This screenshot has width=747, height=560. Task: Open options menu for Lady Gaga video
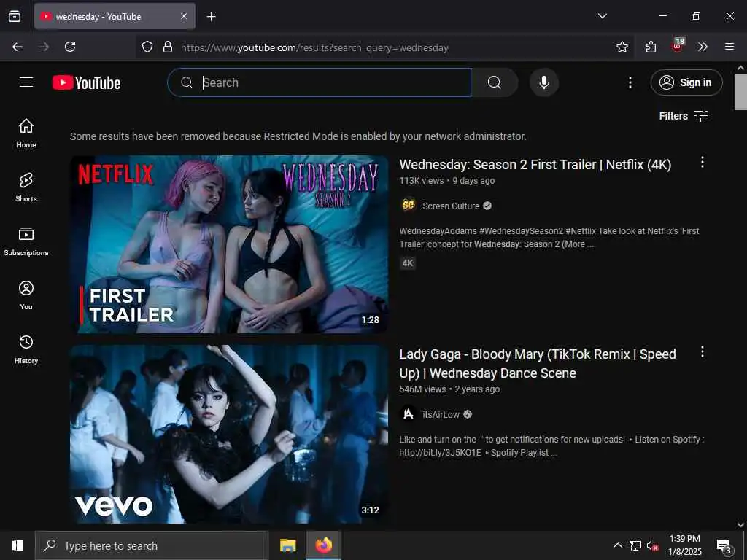pyautogui.click(x=702, y=352)
